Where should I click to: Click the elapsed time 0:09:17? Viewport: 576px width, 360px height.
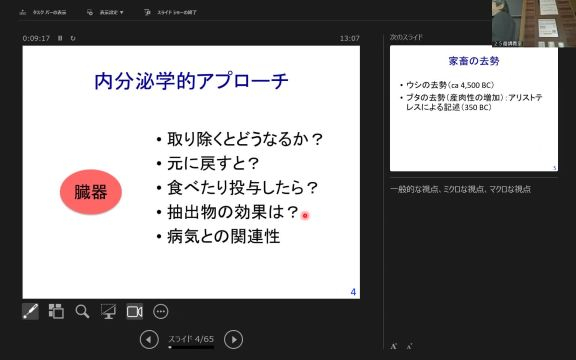(x=36, y=38)
